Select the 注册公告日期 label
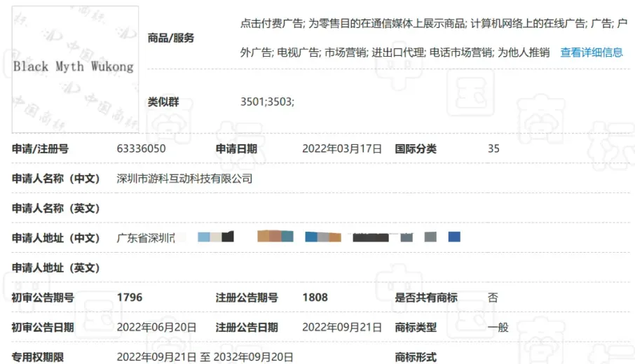The width and height of the screenshot is (635, 364). pyautogui.click(x=247, y=327)
